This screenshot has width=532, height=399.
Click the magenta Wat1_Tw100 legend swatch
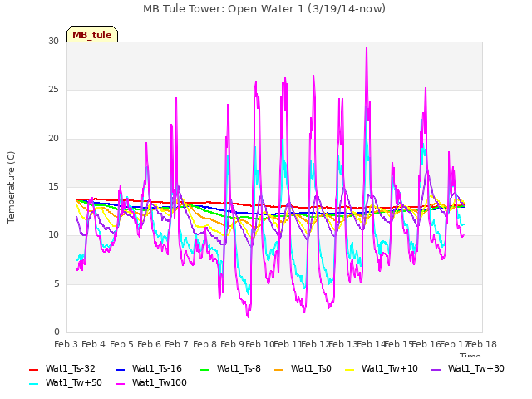click(x=120, y=384)
